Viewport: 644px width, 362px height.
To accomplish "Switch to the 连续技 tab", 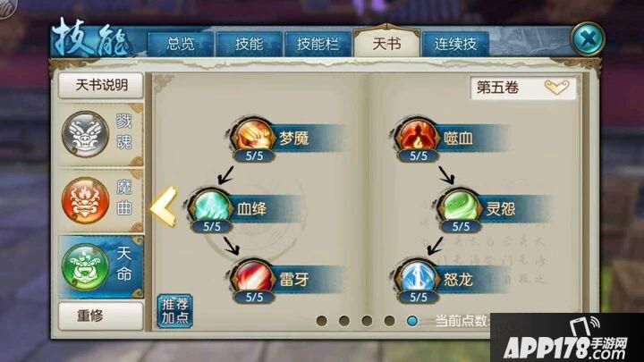I will click(x=455, y=44).
